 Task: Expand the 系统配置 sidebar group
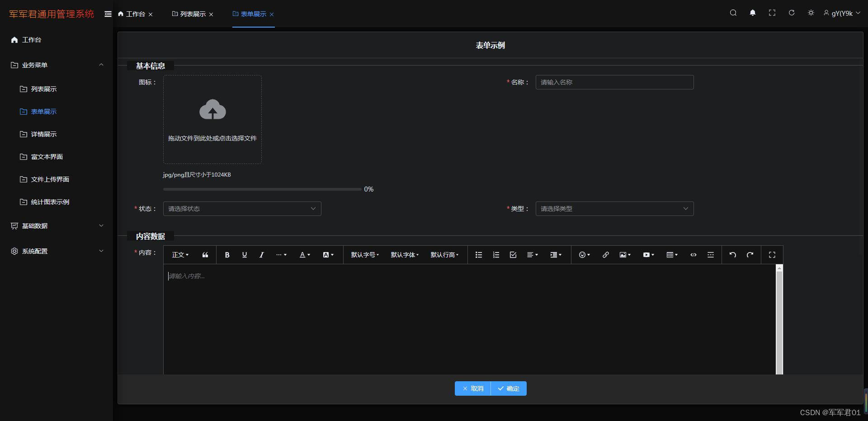57,251
